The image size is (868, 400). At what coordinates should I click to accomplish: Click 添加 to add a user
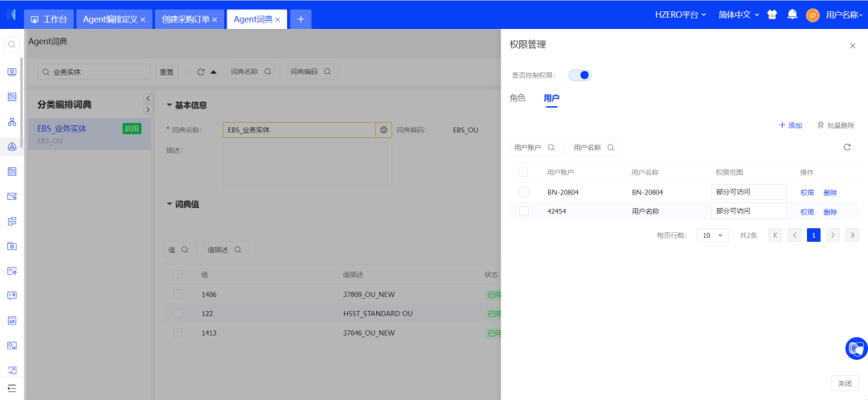point(790,125)
